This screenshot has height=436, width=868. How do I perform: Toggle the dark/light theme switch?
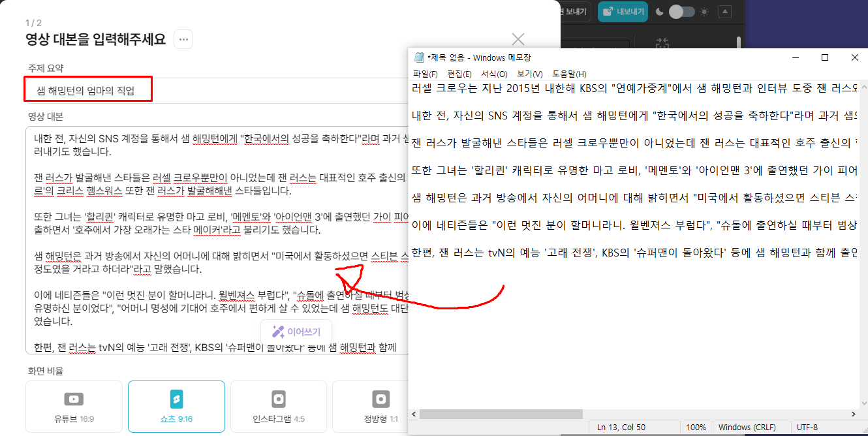coord(682,11)
